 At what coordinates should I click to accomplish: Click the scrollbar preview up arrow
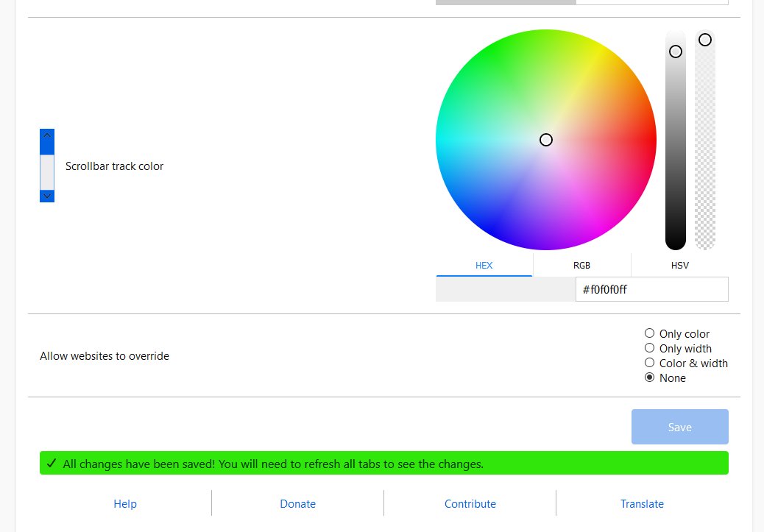tap(47, 135)
